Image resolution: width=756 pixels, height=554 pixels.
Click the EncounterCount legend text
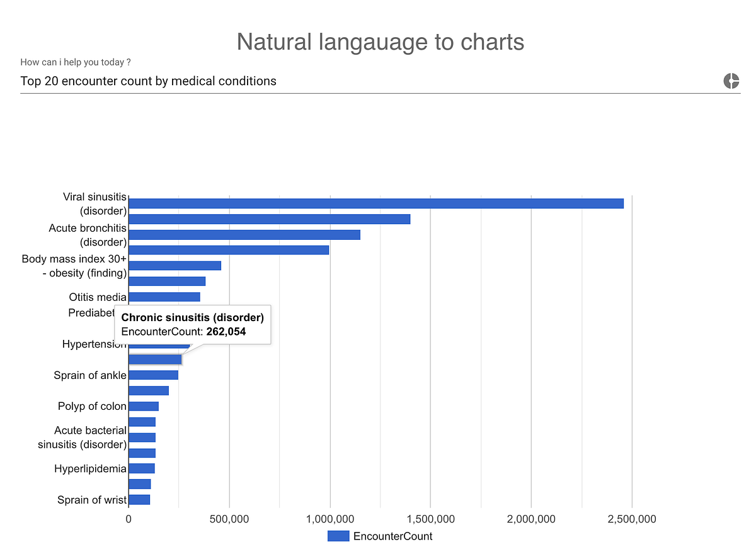393,536
